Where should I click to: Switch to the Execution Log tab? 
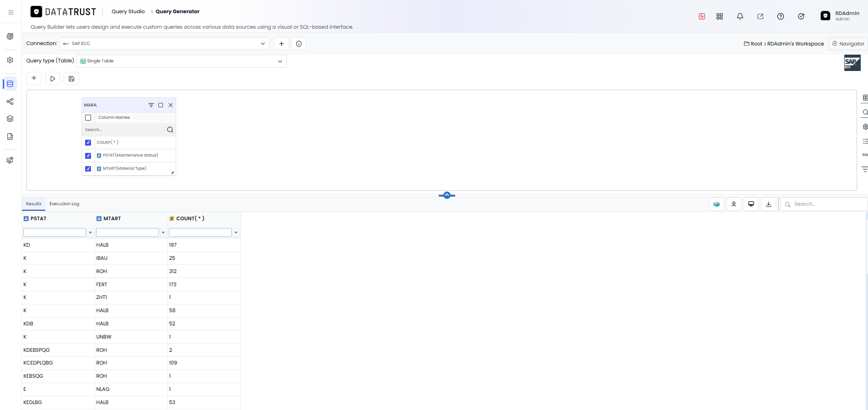[x=64, y=204]
